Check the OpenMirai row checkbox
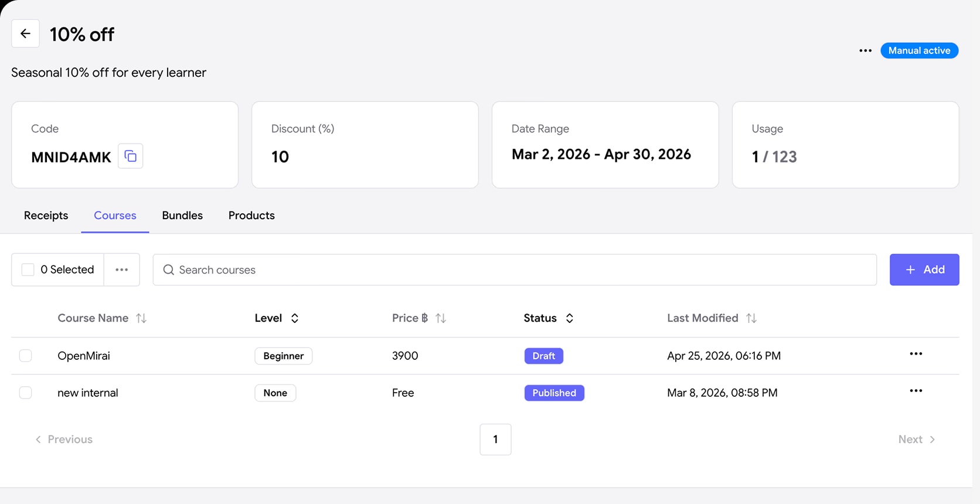This screenshot has width=980, height=504. (x=25, y=356)
